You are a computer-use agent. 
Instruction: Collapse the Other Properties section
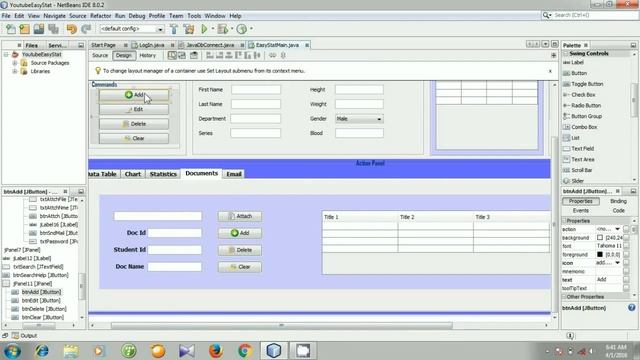tap(564, 297)
